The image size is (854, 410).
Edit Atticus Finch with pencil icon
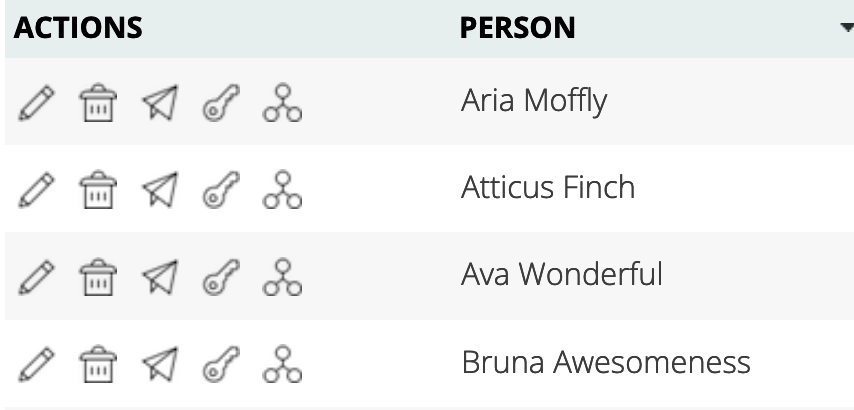coord(35,189)
